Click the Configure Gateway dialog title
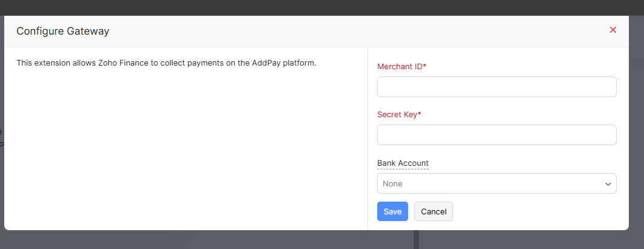This screenshot has height=249, width=644. (x=62, y=31)
